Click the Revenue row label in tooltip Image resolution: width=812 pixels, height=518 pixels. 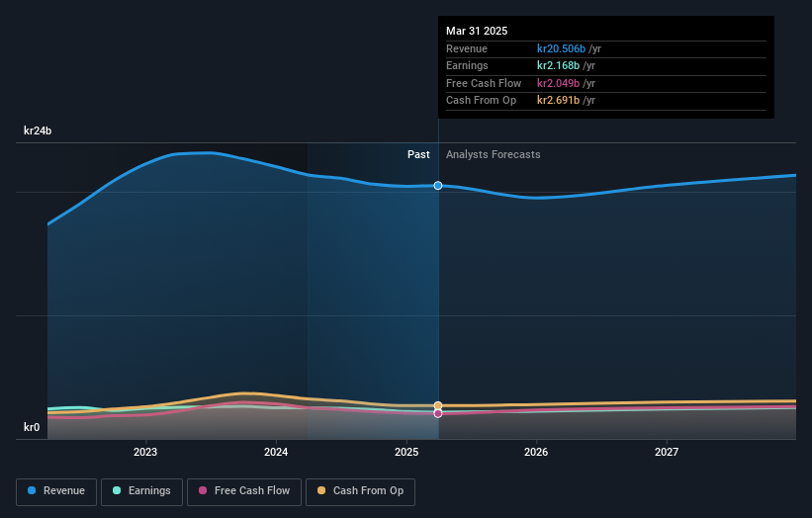(467, 48)
